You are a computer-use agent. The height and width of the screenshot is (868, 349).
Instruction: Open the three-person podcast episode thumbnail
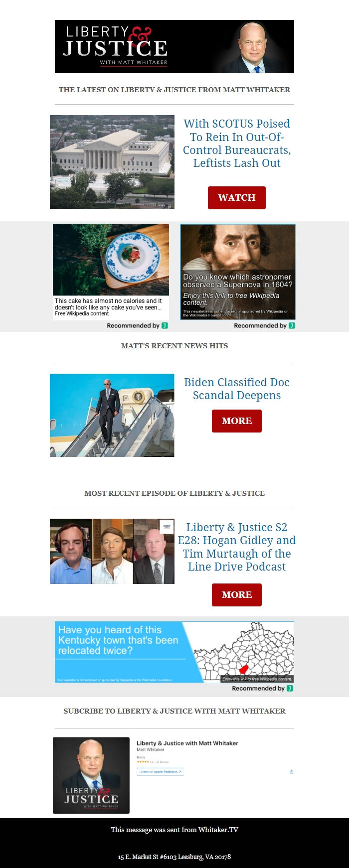[x=112, y=551]
